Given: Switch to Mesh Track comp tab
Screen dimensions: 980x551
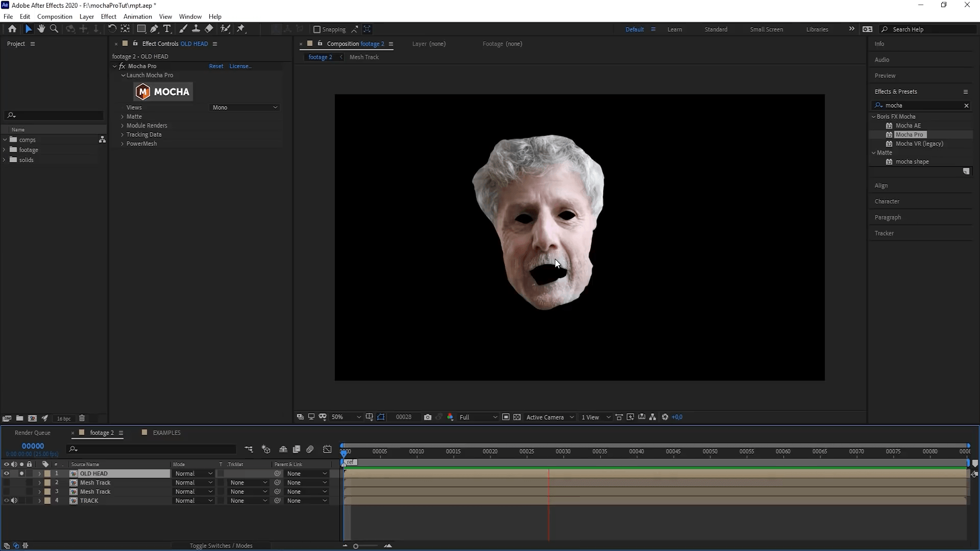Looking at the screenshot, I should tap(364, 57).
